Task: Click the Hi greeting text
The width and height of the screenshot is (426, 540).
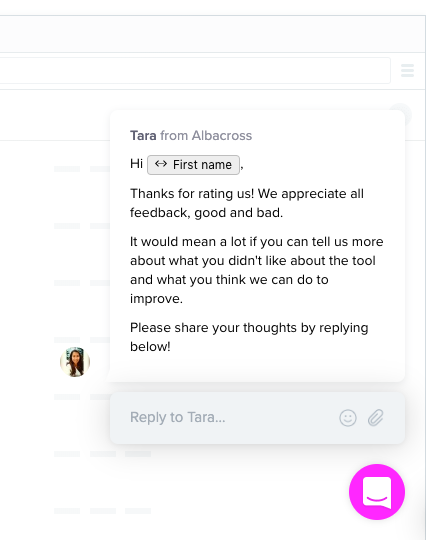Action: tap(136, 164)
